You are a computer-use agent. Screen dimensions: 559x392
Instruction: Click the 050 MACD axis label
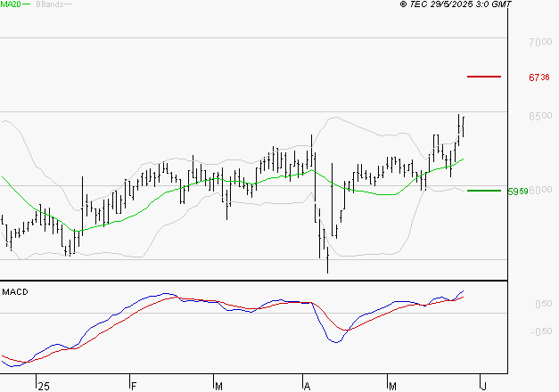543,304
